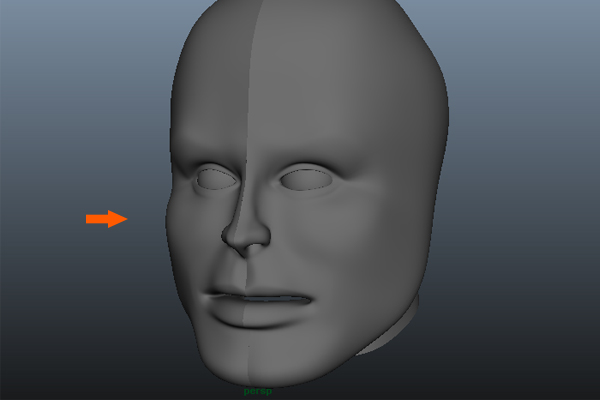The image size is (600, 400).
Task: Select the 3D head model
Action: pyautogui.click(x=307, y=193)
